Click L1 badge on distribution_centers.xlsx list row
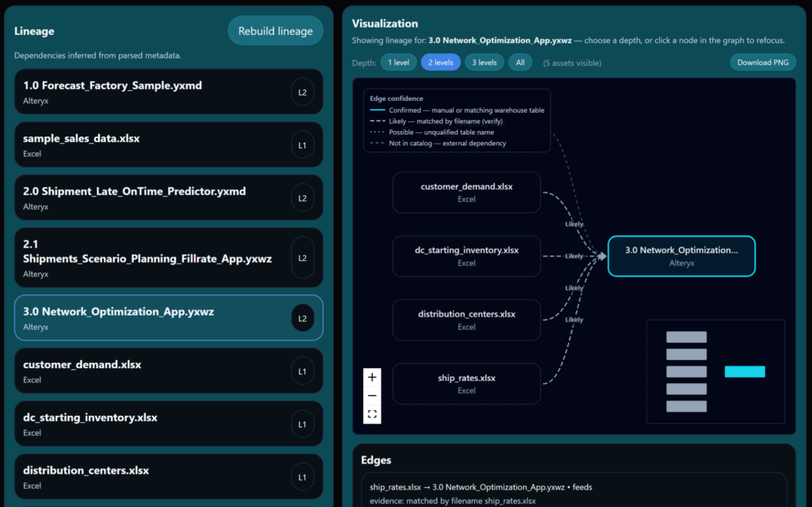The image size is (812, 507). coord(302,477)
